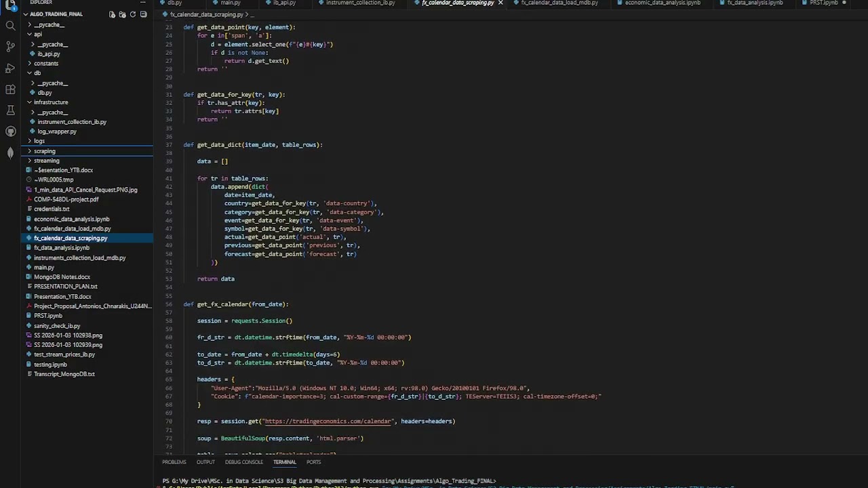Open the Explorer more actions ellipsis
Screen dimensions: 868x488
pos(143,3)
